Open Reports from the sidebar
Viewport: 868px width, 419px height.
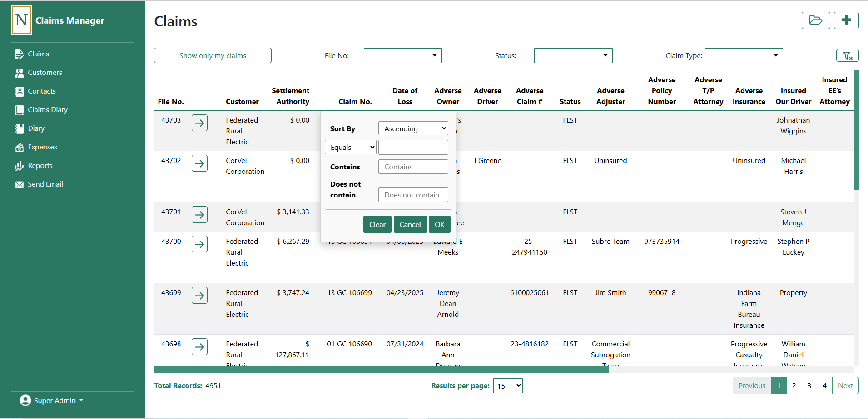point(40,166)
